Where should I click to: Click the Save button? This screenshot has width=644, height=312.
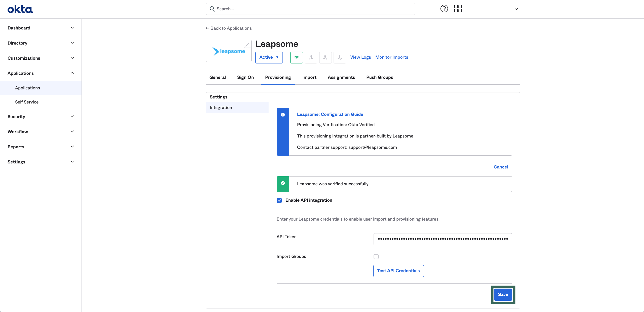coord(503,295)
